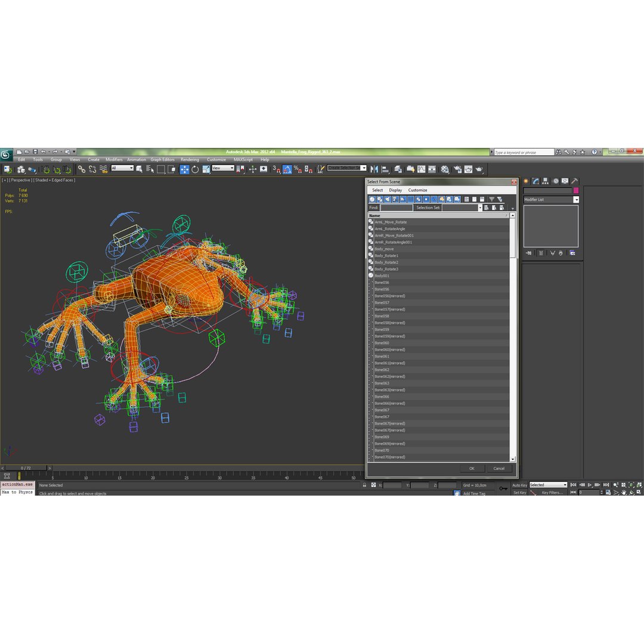Open Select by Name tool
644x644 pixels.
[x=150, y=169]
